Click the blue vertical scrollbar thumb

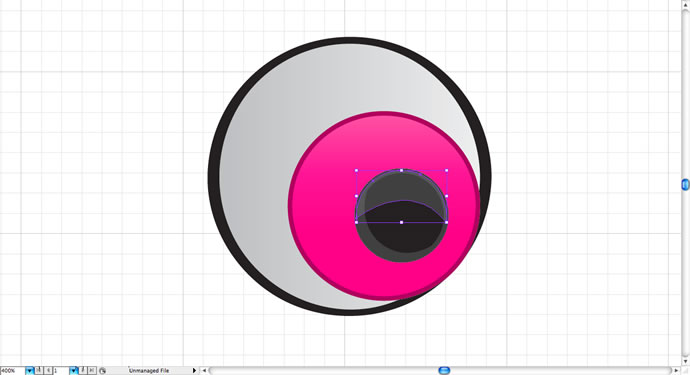[686, 184]
